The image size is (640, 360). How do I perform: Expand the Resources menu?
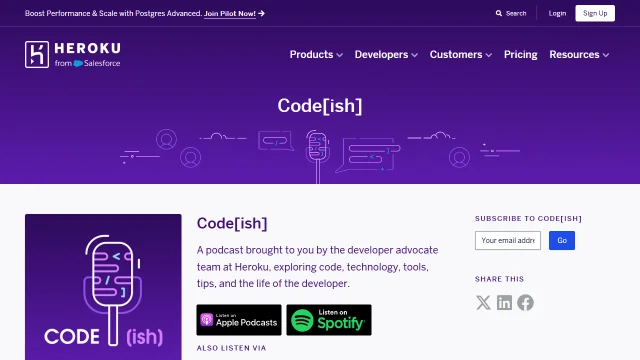(579, 55)
